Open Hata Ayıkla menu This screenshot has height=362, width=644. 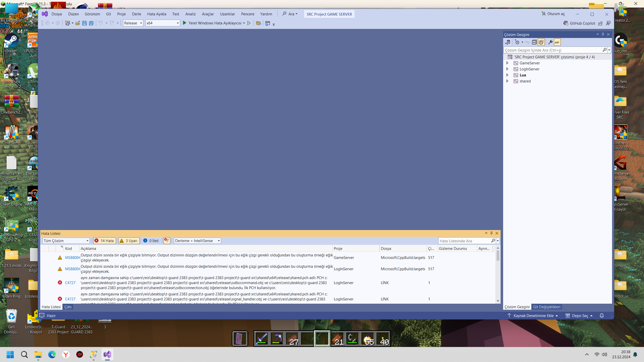156,14
